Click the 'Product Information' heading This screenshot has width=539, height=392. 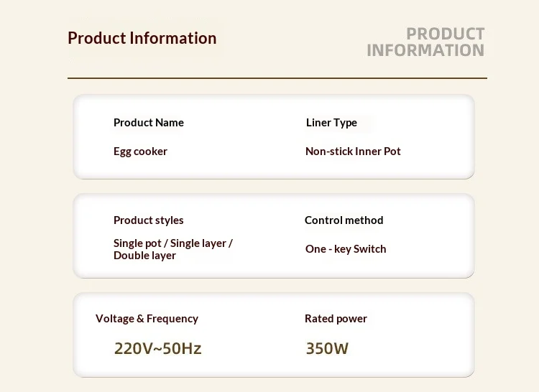point(142,38)
